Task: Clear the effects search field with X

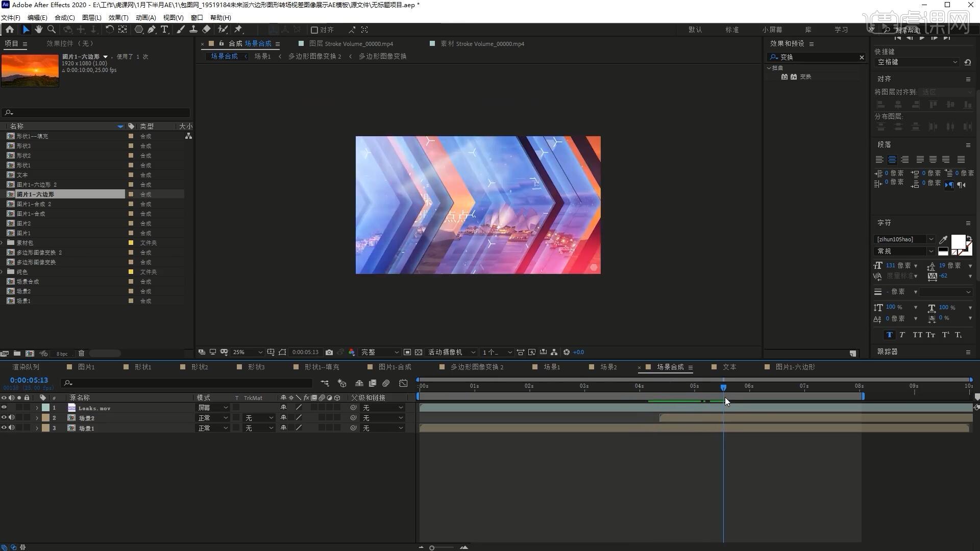Action: [x=862, y=57]
